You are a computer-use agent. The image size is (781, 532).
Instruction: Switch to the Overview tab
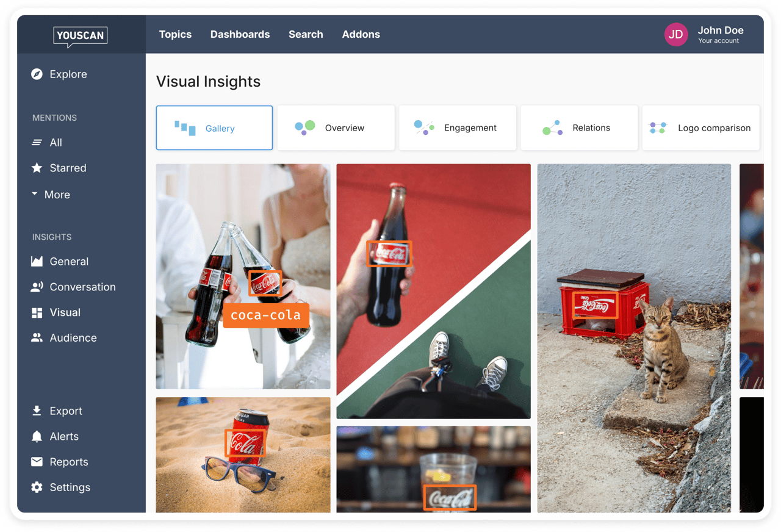pyautogui.click(x=336, y=128)
